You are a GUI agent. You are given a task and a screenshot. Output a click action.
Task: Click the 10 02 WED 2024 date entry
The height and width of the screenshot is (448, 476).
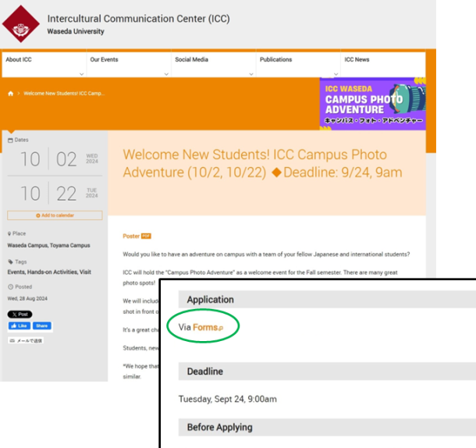tap(55, 159)
